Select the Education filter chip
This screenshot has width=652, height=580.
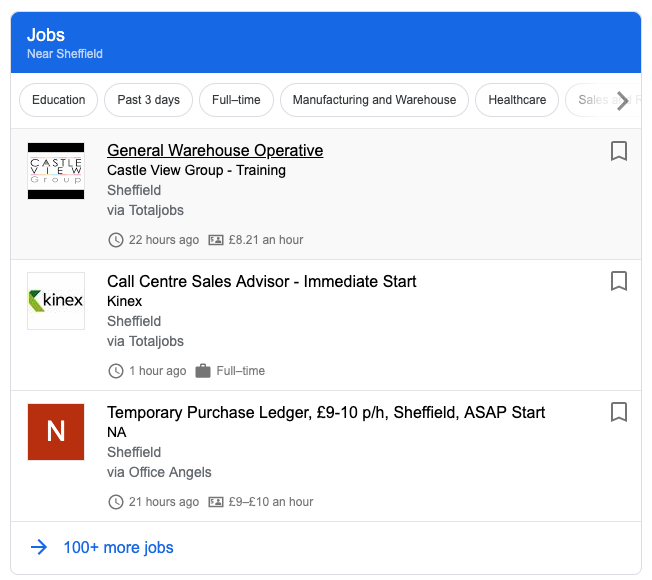click(x=59, y=100)
